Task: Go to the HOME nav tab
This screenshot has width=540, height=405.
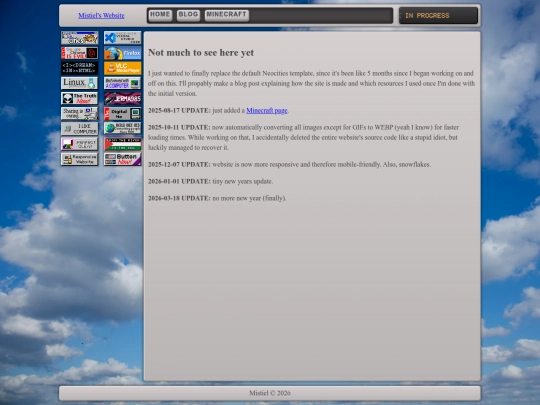Action: click(x=160, y=15)
